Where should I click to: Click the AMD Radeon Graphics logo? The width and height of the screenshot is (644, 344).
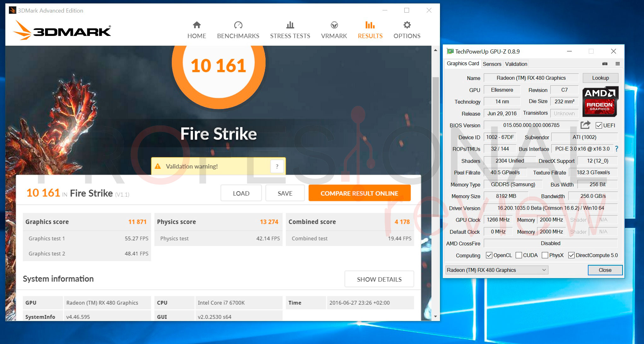tap(600, 101)
